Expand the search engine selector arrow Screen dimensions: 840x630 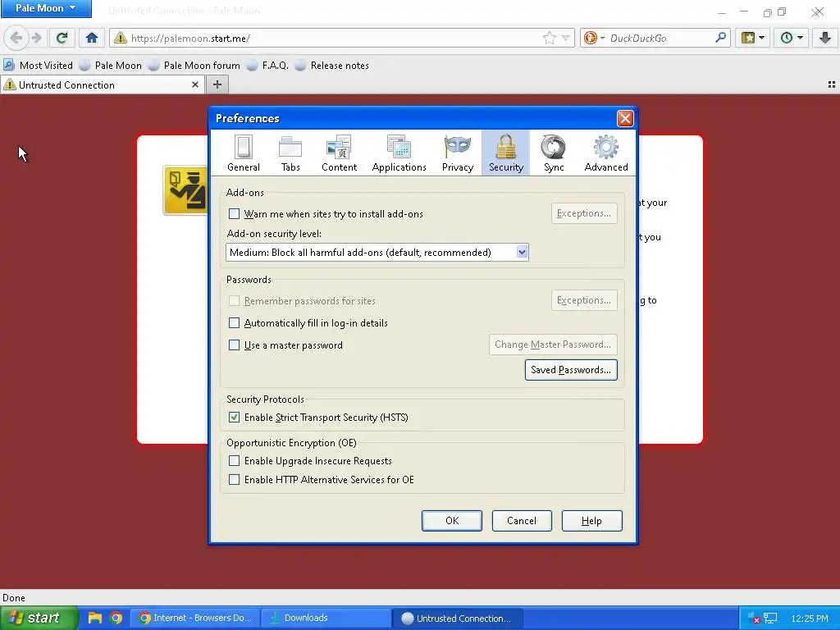coord(602,38)
